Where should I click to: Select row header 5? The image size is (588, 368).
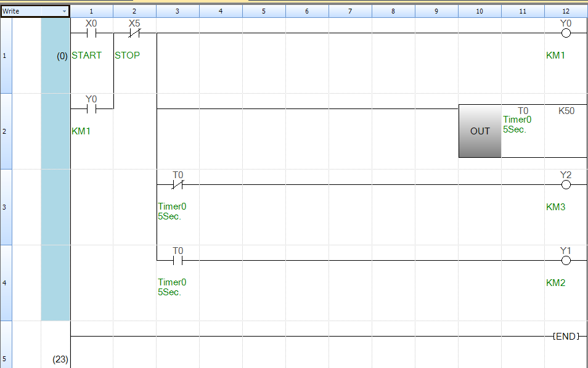tap(6, 345)
